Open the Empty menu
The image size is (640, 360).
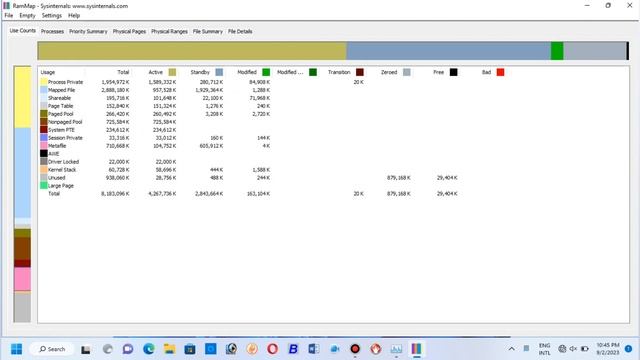coord(27,16)
